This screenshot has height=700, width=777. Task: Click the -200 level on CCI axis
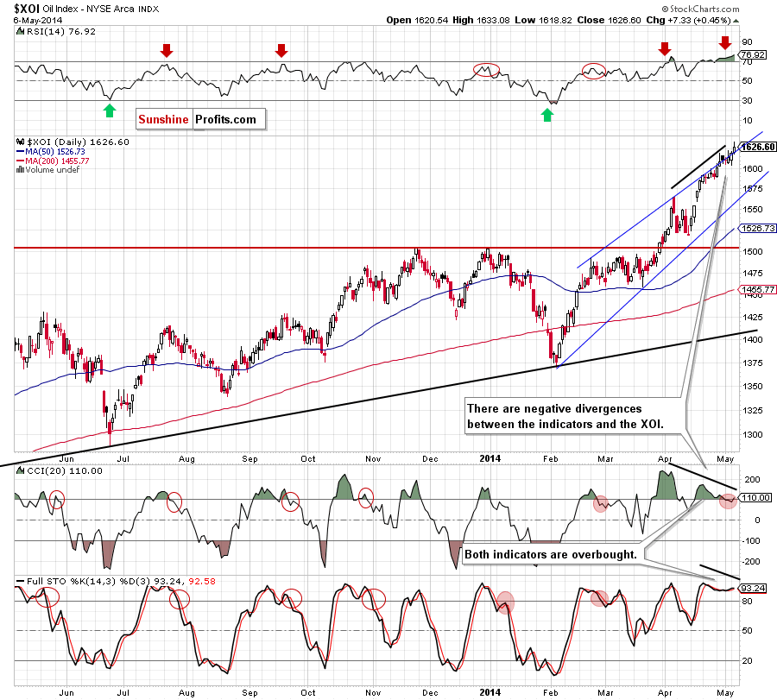pyautogui.click(x=751, y=561)
